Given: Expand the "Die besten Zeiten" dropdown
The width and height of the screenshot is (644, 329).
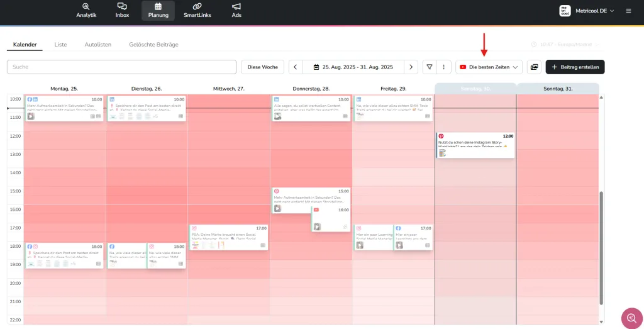Looking at the screenshot, I should click(489, 67).
